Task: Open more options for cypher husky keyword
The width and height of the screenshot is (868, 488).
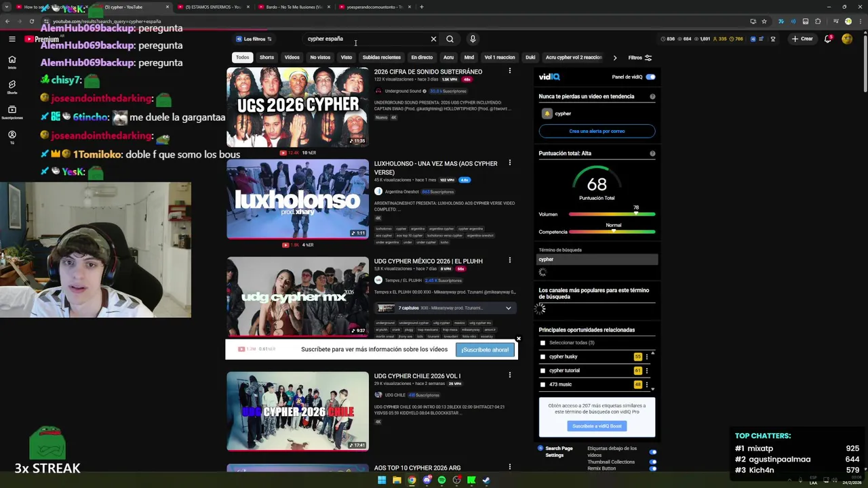Action: [x=646, y=357]
